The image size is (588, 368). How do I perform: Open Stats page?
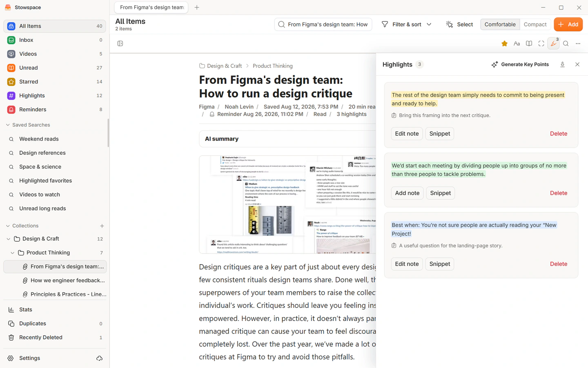55,310
